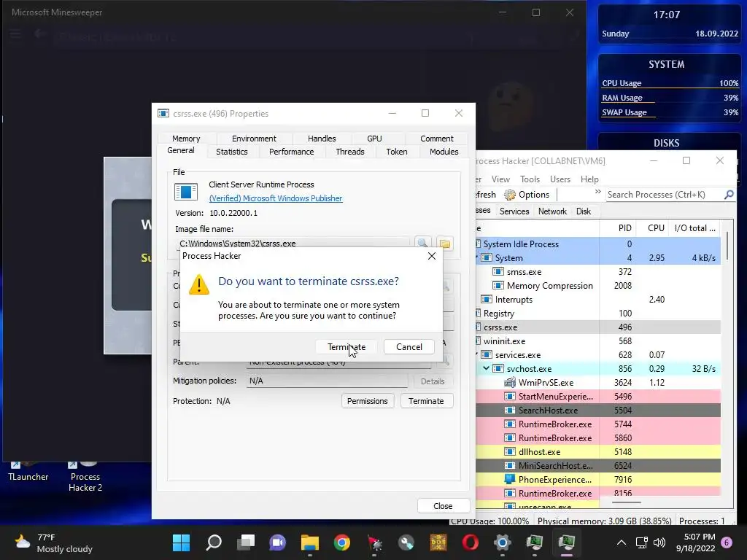This screenshot has height=560, width=747.
Task: Launch Google Chrome from the taskbar
Action: point(342,542)
